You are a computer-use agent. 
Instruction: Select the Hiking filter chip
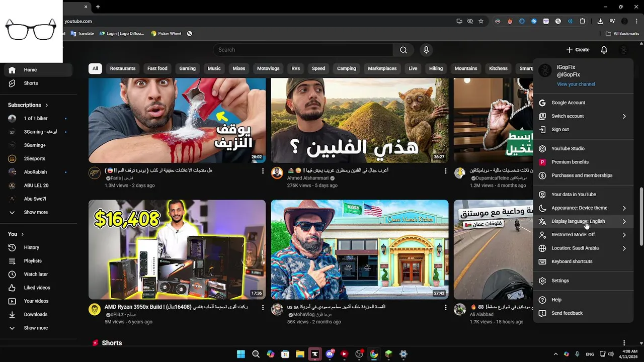436,68
